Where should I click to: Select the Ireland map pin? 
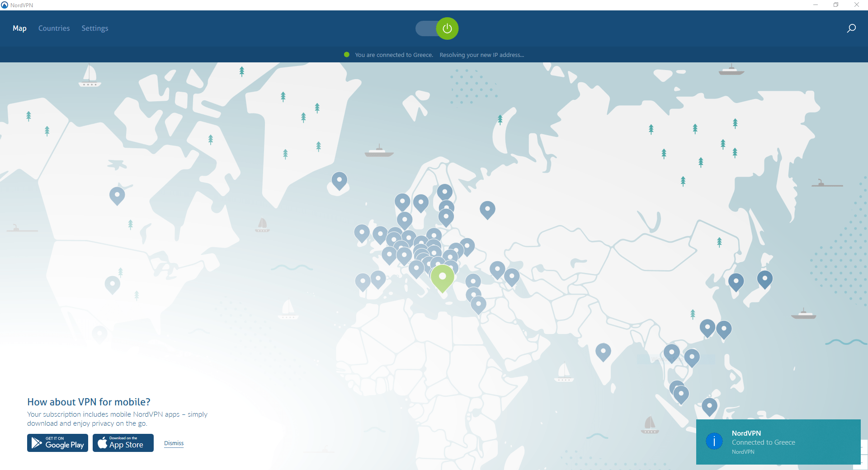[362, 233]
